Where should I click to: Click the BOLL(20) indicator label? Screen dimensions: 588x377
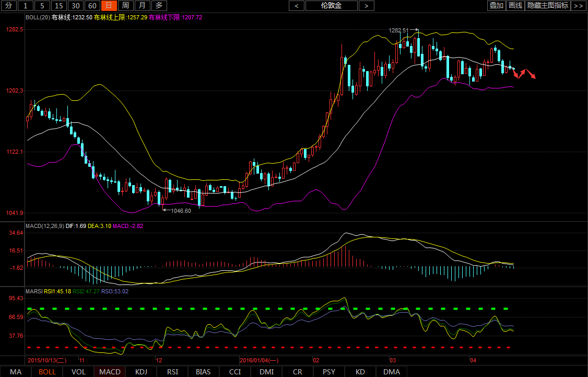pyautogui.click(x=38, y=17)
